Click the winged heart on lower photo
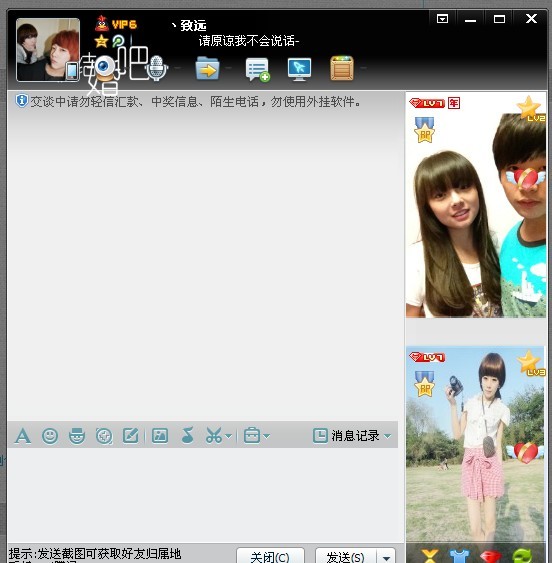Screen dimensions: 552x563 tap(525, 452)
